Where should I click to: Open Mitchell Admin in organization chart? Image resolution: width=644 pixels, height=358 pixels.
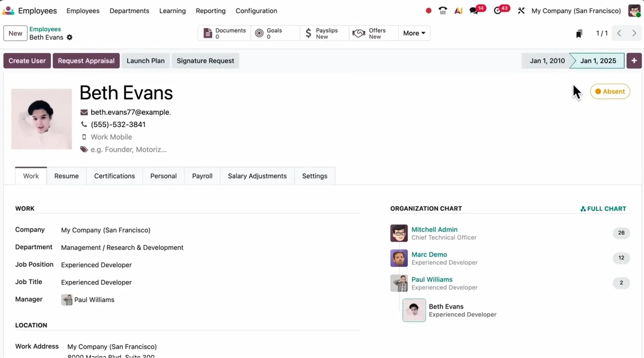[x=434, y=229]
